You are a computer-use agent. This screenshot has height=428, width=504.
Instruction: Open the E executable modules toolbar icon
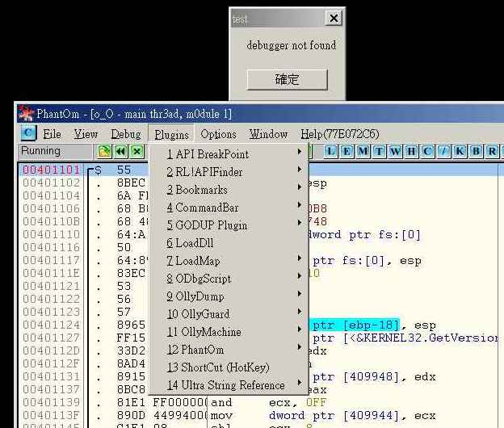point(346,151)
